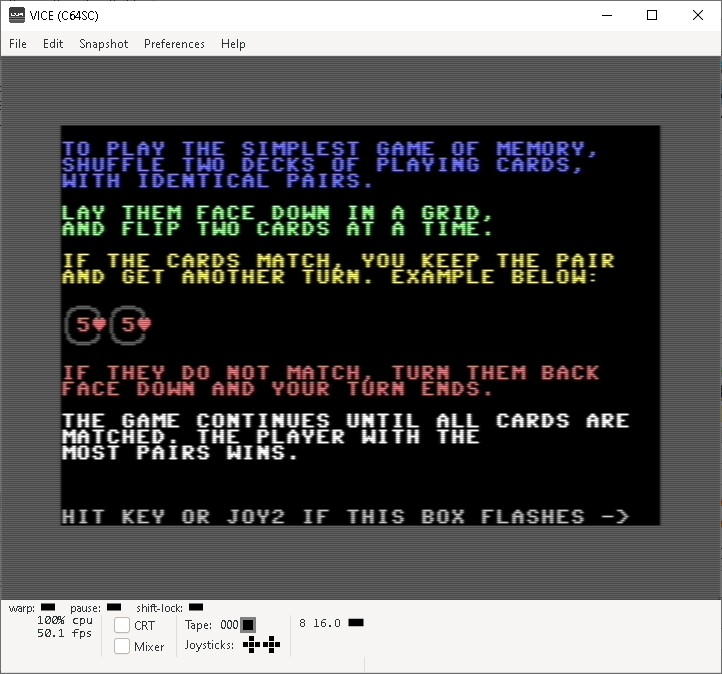The width and height of the screenshot is (722, 674).
Task: Click the second 5 of hearts card
Action: click(130, 325)
